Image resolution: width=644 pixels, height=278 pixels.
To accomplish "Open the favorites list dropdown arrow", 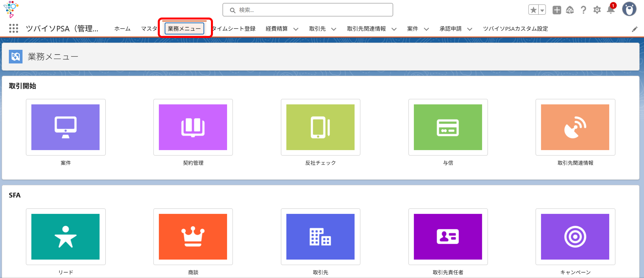I will [542, 10].
